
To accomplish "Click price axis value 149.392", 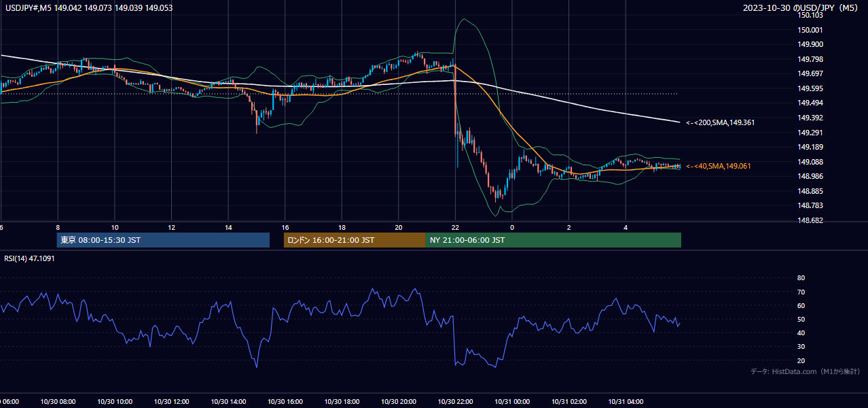I will 810,118.
